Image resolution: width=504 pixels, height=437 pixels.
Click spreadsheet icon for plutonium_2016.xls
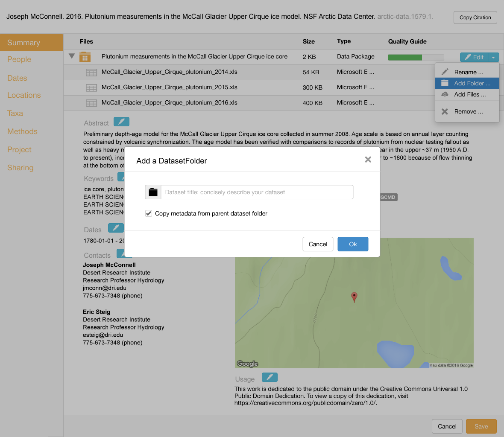click(x=91, y=103)
